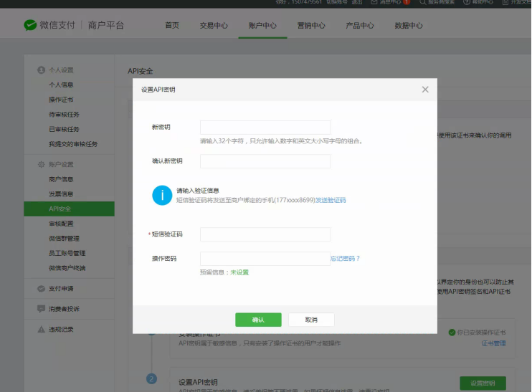Open 商户信息 in sidebar

click(61, 179)
